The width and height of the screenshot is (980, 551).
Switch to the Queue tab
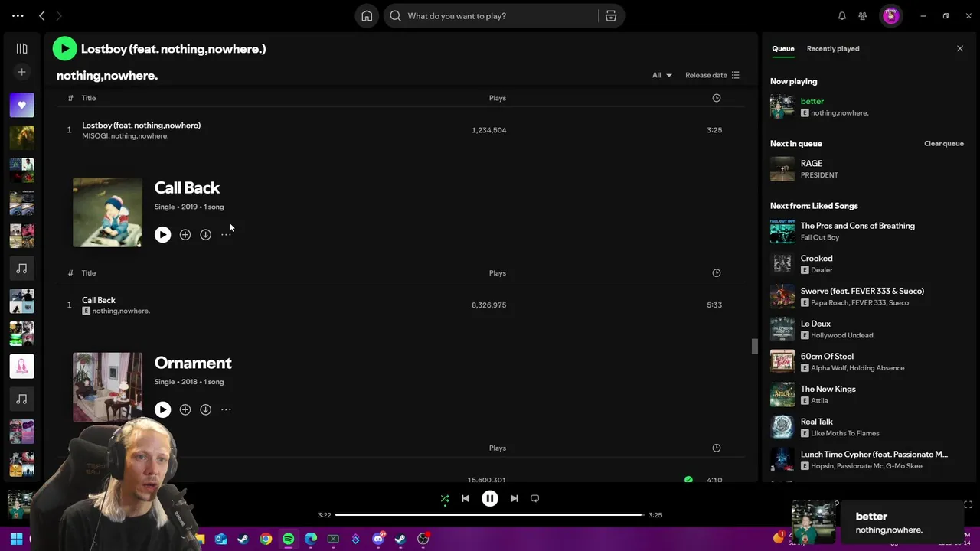tap(782, 48)
